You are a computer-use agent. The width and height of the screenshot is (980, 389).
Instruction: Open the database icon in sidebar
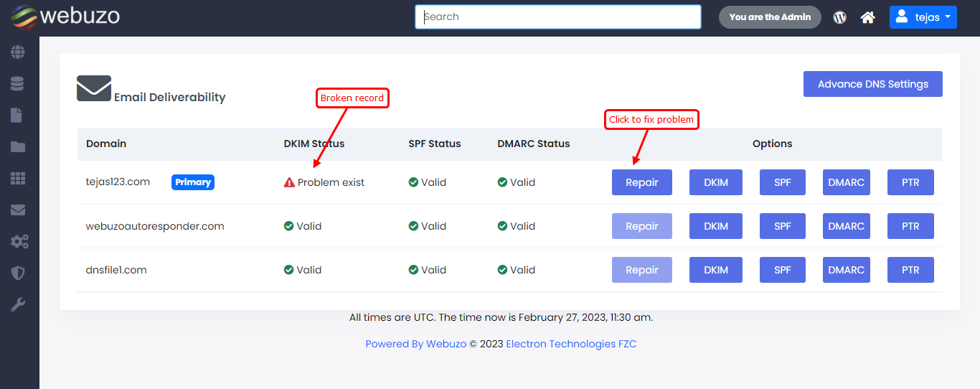pos(17,84)
